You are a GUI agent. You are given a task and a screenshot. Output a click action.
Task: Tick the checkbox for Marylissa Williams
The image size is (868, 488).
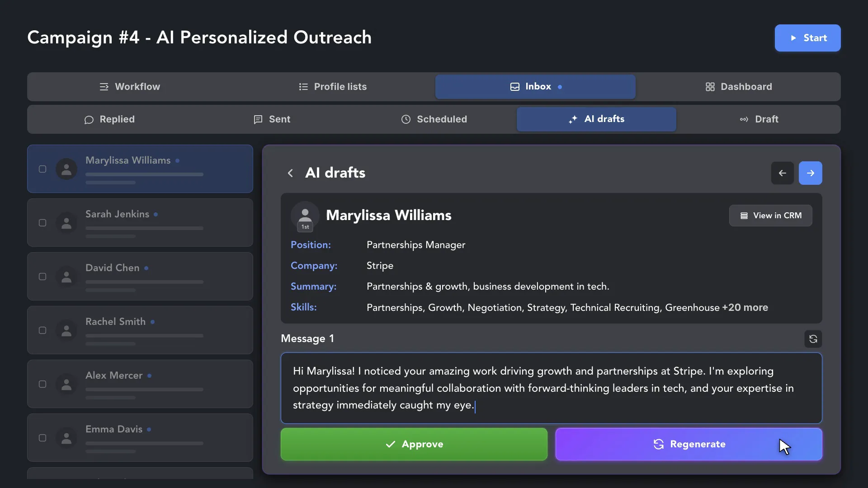click(x=42, y=169)
